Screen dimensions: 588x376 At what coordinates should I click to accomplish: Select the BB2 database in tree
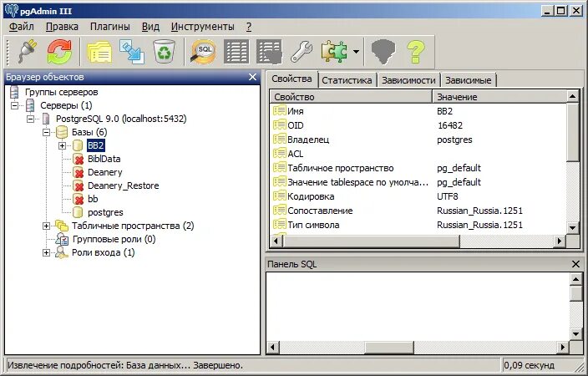95,145
